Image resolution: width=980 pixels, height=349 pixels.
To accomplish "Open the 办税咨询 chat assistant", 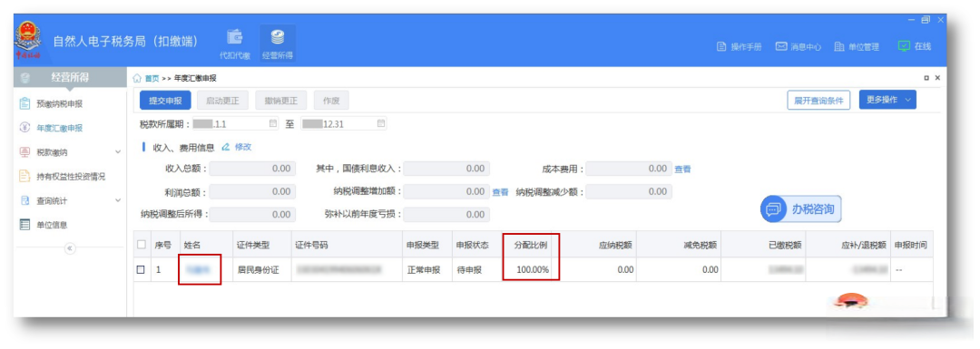I will [x=800, y=209].
